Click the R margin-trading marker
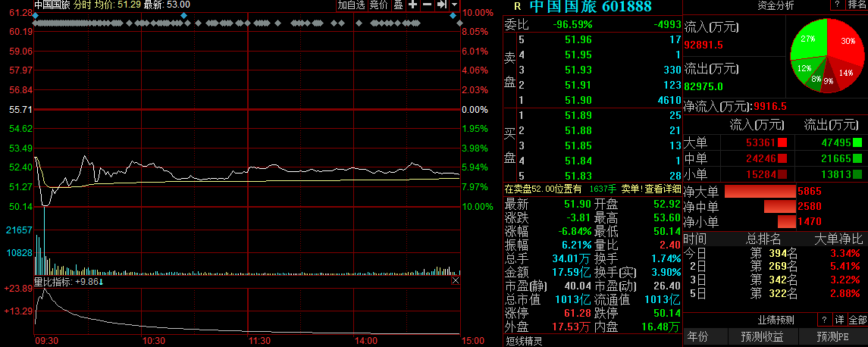868x347 pixels. click(518, 7)
